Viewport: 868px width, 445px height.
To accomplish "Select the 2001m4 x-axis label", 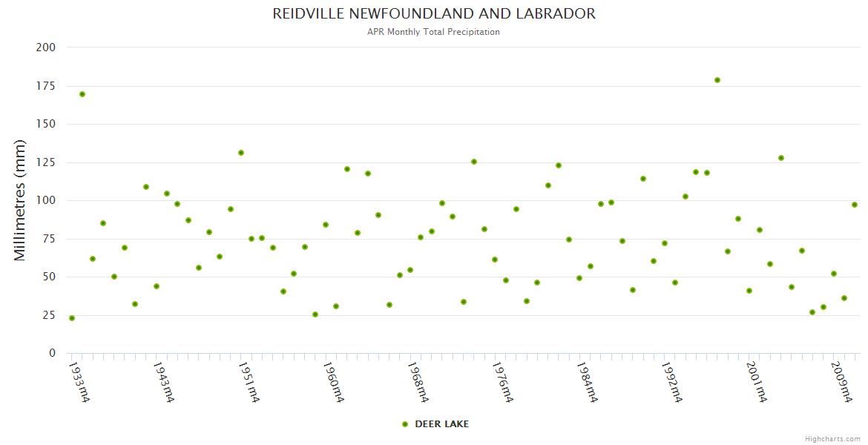I will pyautogui.click(x=756, y=382).
